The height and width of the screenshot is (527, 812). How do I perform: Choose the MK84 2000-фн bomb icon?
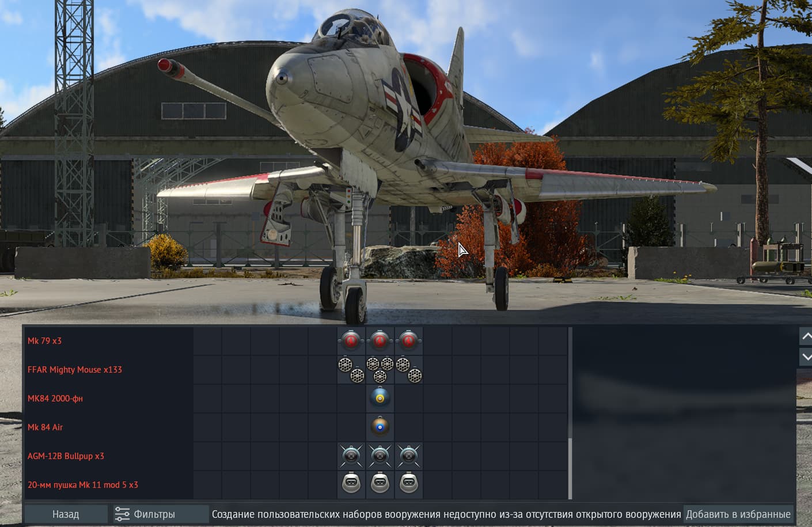[x=380, y=399]
